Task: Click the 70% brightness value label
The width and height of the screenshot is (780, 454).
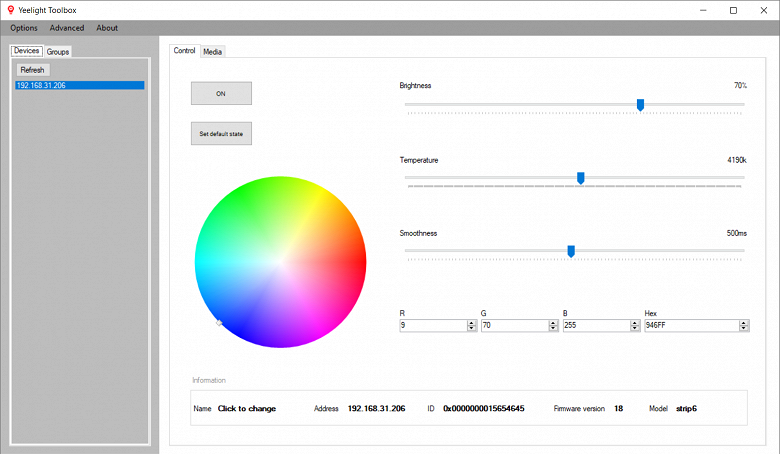Action: (x=740, y=86)
